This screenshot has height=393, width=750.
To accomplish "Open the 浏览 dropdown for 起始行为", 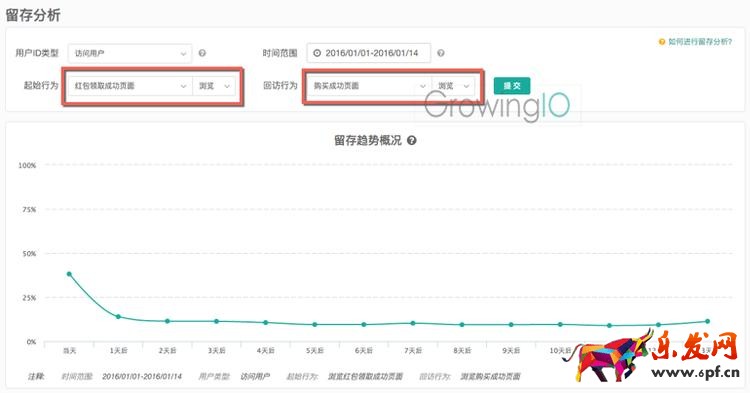I will pos(214,86).
